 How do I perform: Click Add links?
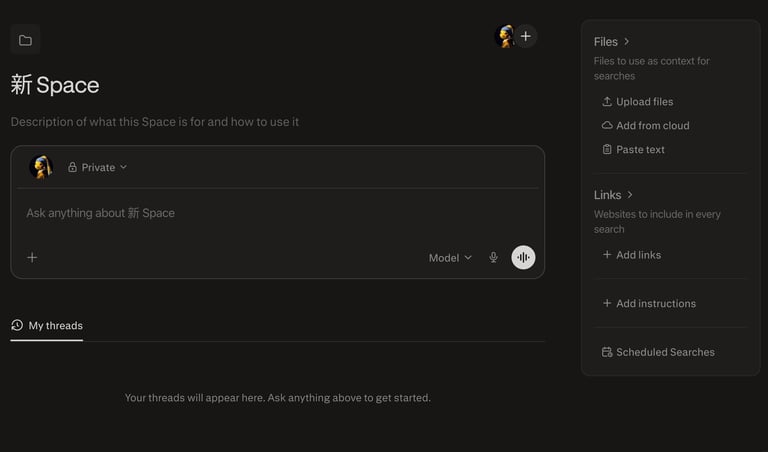(x=638, y=255)
